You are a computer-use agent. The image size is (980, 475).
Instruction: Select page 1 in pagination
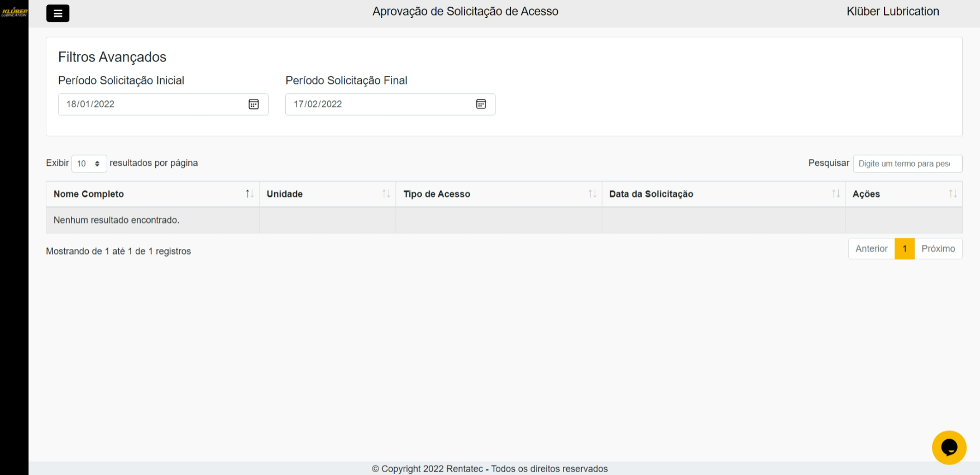point(904,249)
